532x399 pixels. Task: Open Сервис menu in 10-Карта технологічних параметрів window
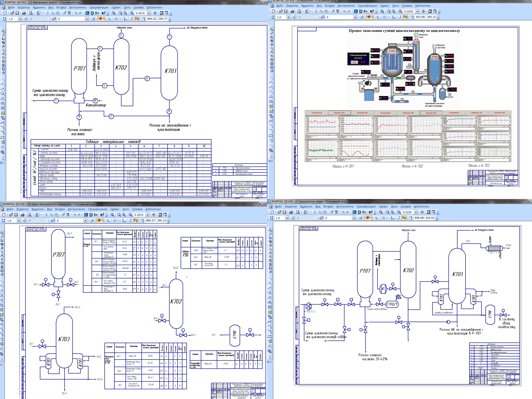point(115,209)
